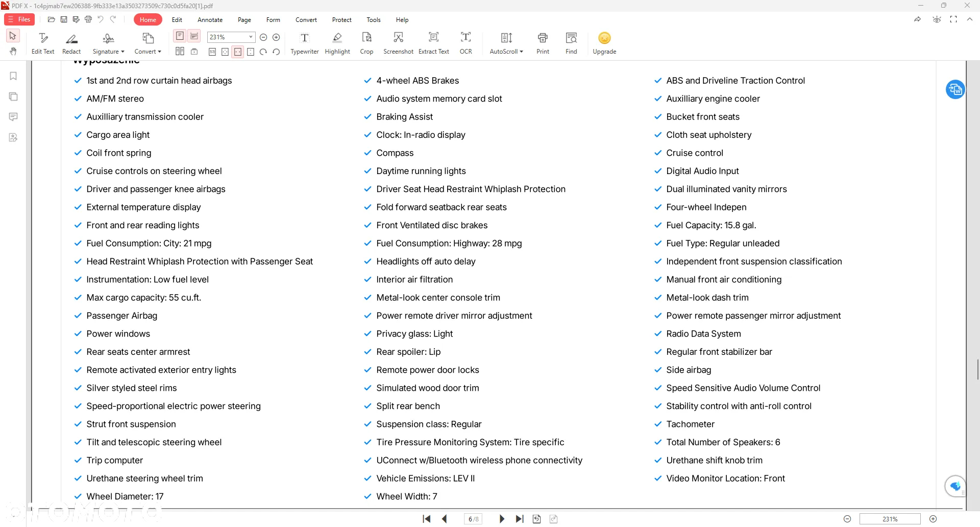This screenshot has height=527, width=980.
Task: Click the Save As icon
Action: pyautogui.click(x=76, y=19)
